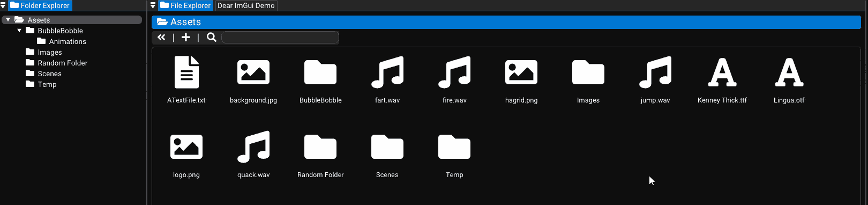The image size is (868, 205).
Task: Select the Assets root tree row
Action: click(x=72, y=20)
